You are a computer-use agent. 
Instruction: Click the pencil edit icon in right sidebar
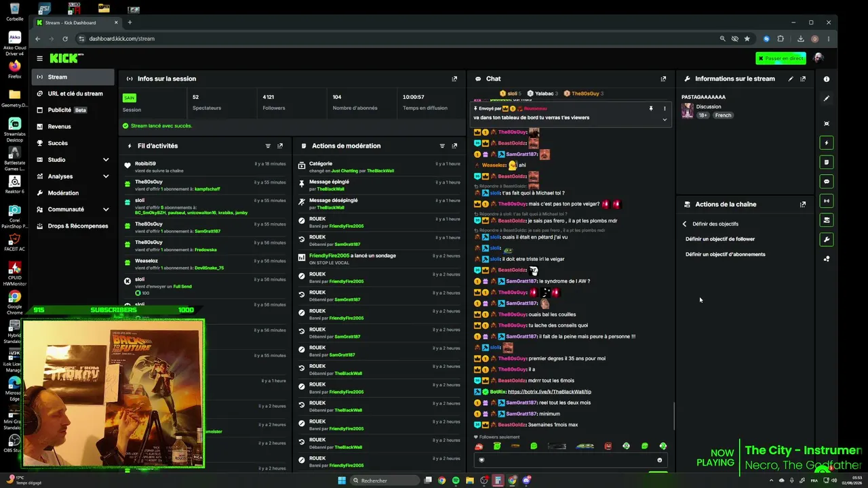826,98
